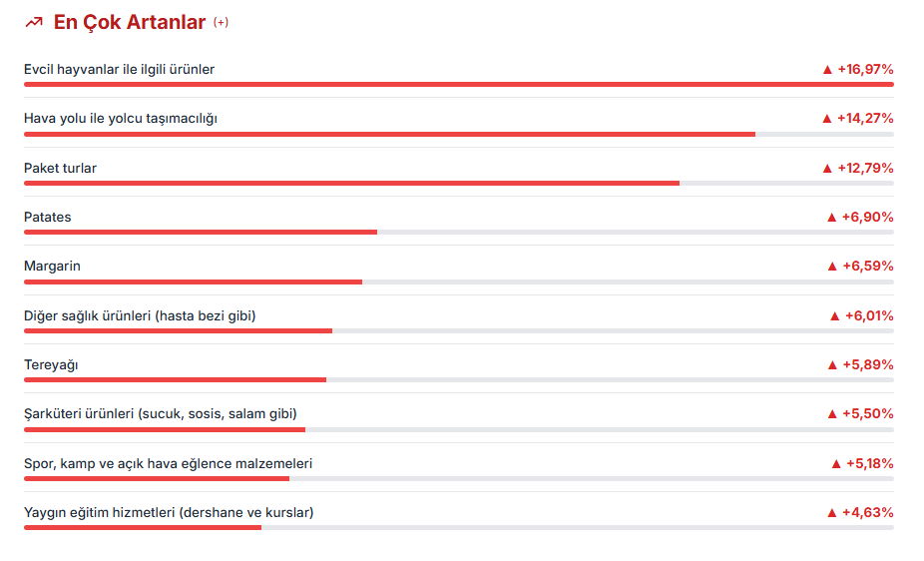The width and height of the screenshot is (924, 561).
Task: Click the red triangle next to +6,01%
Action: [834, 315]
